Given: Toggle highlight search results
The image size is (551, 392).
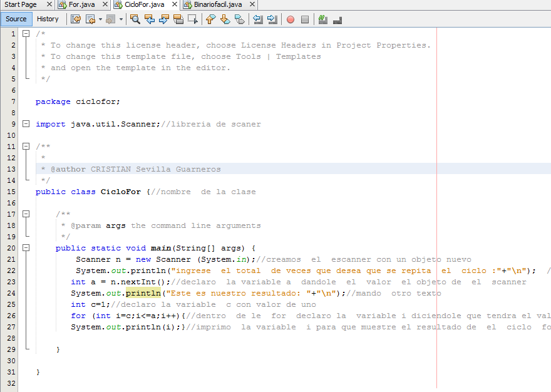Looking at the screenshot, I should 177,19.
